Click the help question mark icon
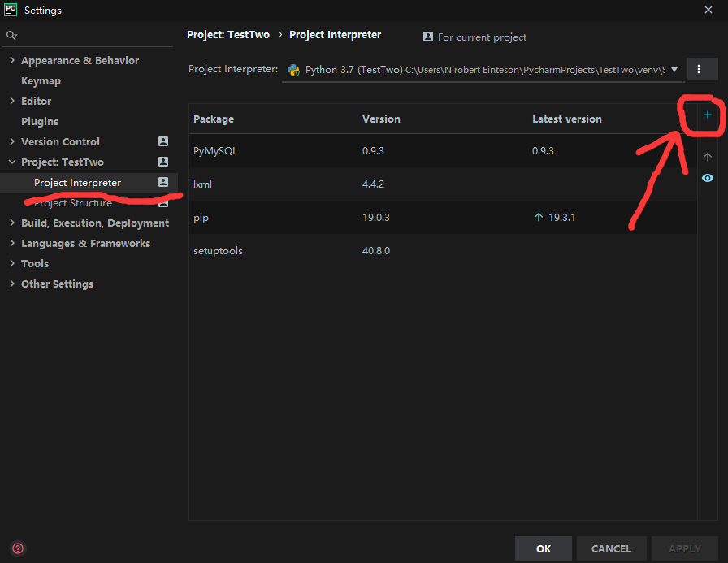The height and width of the screenshot is (563, 728). tap(18, 548)
